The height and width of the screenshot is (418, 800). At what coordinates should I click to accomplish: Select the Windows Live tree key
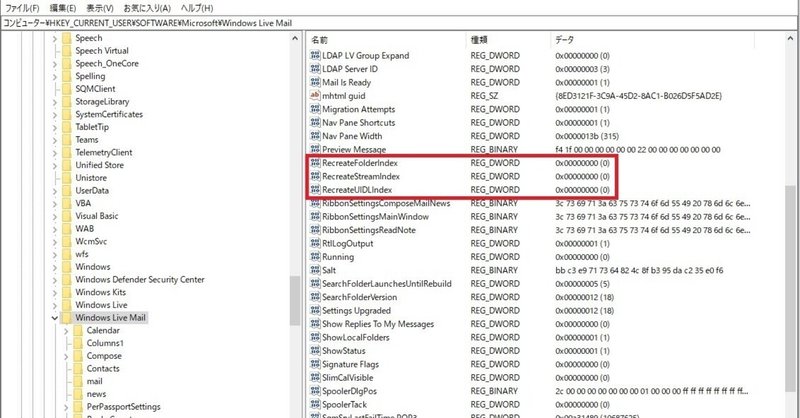click(101, 305)
